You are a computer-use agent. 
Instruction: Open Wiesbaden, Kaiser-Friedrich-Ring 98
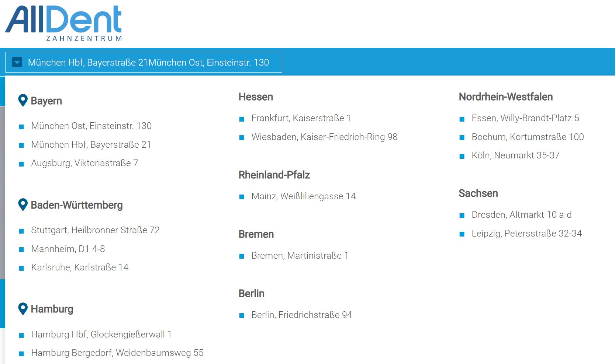(324, 137)
